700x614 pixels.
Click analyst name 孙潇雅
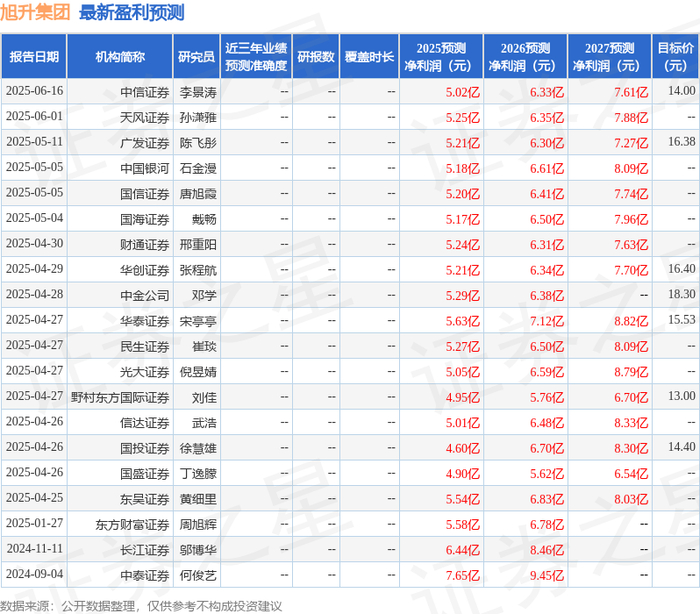pos(198,118)
